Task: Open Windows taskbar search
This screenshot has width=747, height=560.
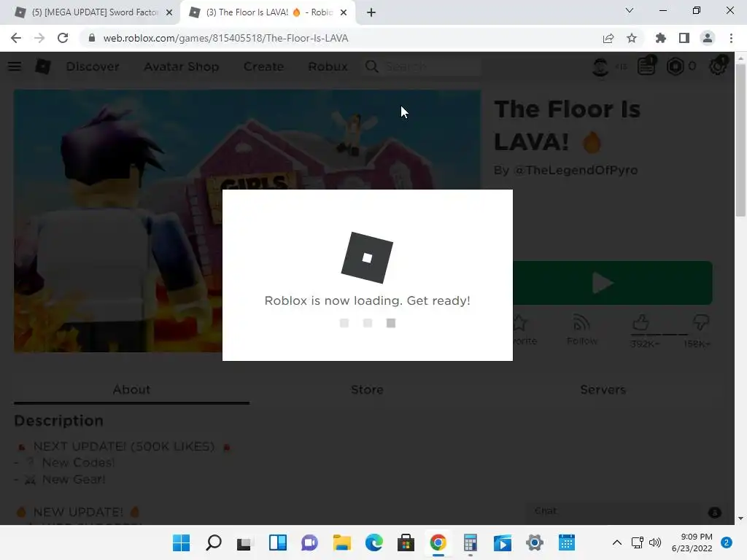Action: click(214, 542)
